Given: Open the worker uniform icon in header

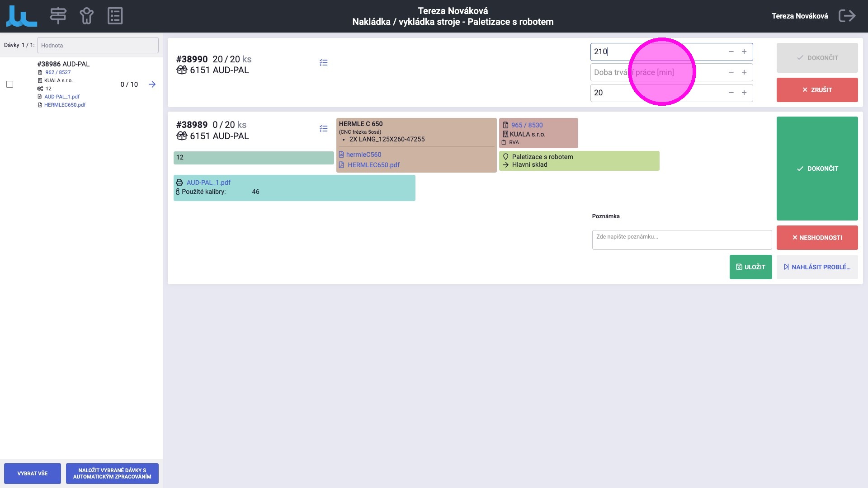Looking at the screenshot, I should 86,16.
